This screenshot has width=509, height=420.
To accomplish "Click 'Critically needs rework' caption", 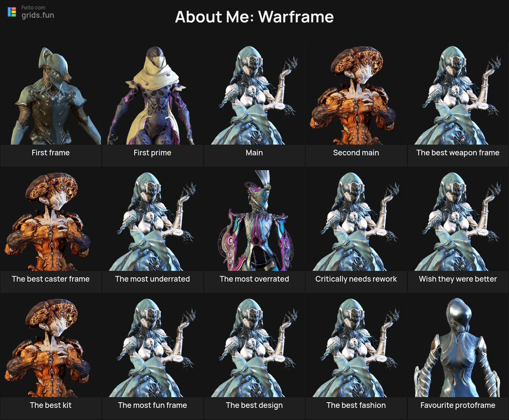I will (356, 279).
